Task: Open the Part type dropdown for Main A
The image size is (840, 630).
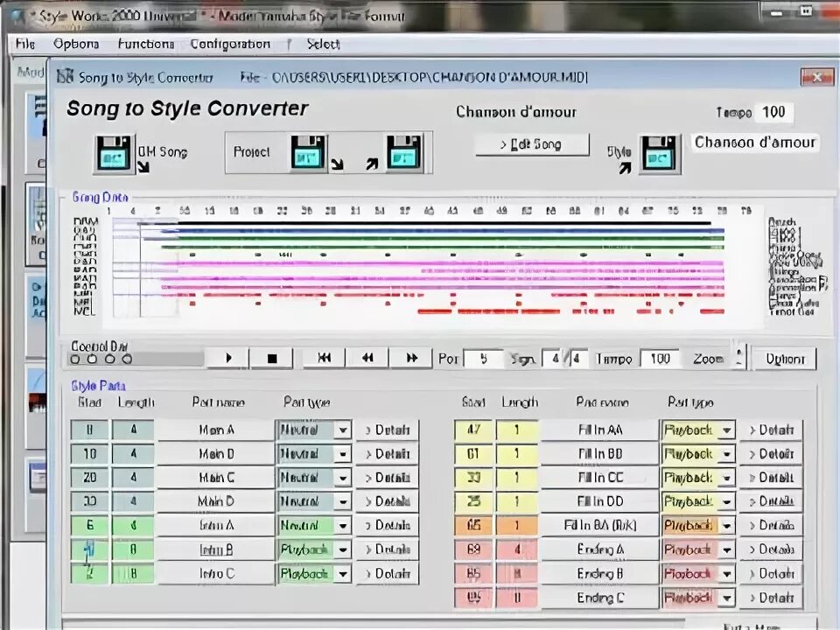Action: click(342, 430)
